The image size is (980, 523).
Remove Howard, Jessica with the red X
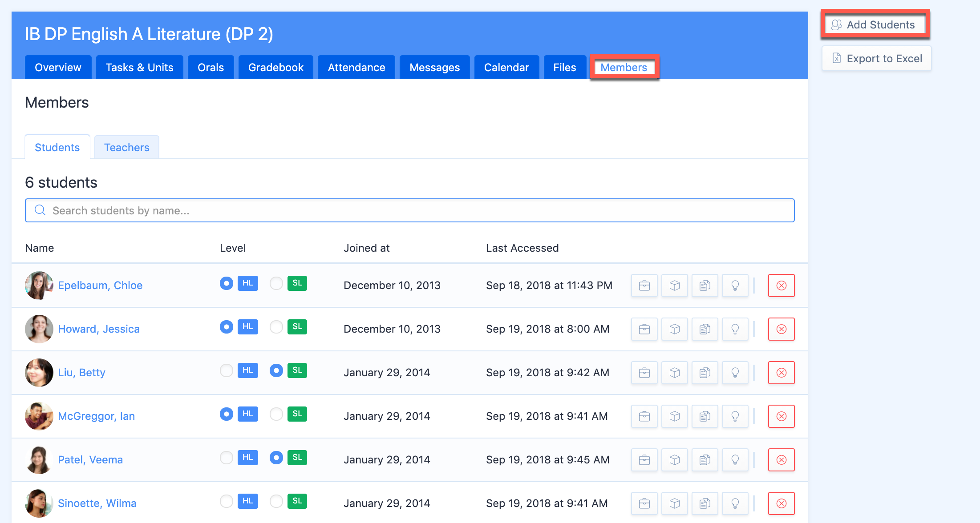coord(781,329)
